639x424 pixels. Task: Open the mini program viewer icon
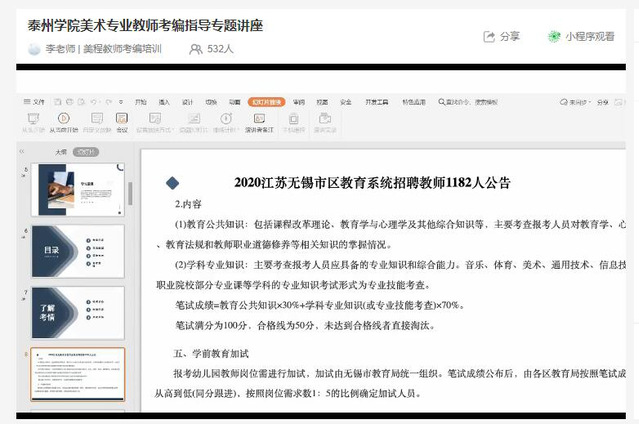coord(554,36)
